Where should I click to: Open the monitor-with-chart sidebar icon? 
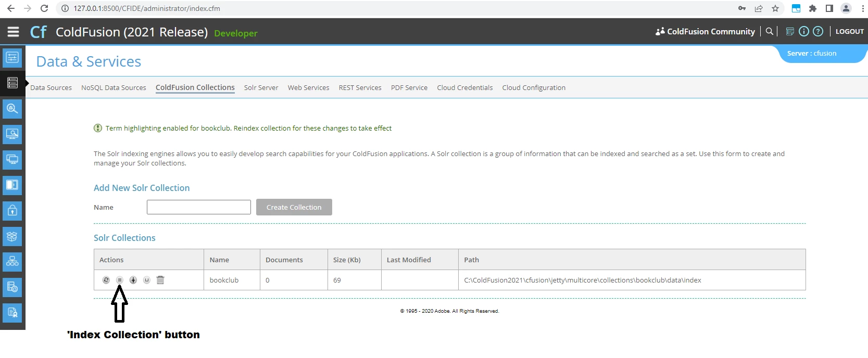coord(12,134)
